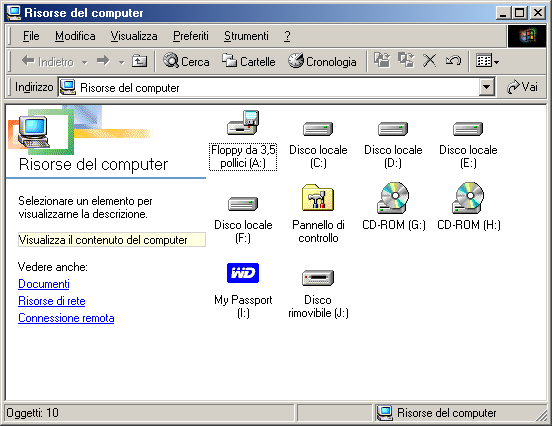552x426 pixels.
Task: Click the window resize grip corner
Action: [x=541, y=415]
